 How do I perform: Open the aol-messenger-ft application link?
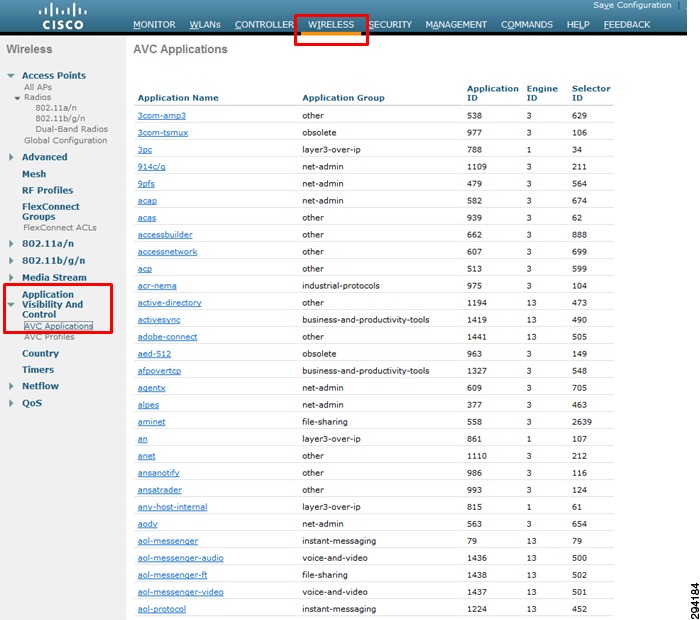[172, 575]
